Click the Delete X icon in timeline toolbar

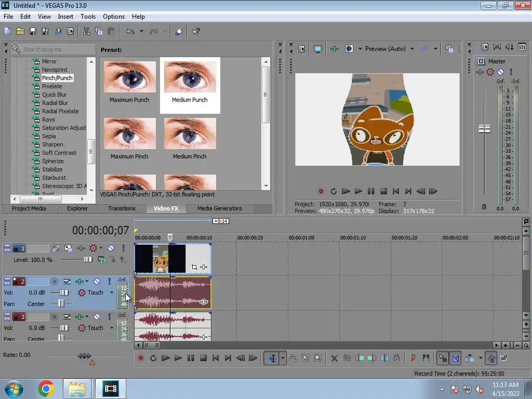point(334,358)
